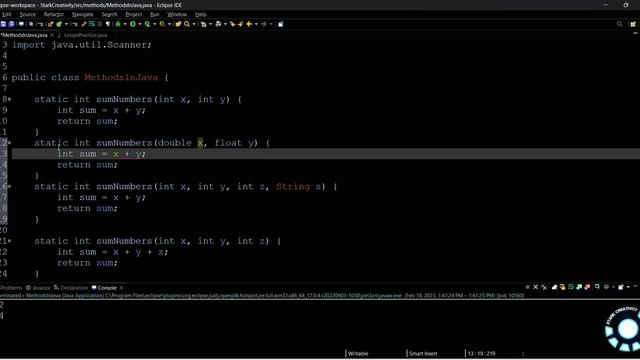Click the Open Console icon
640x360 pixels.
tap(621, 287)
